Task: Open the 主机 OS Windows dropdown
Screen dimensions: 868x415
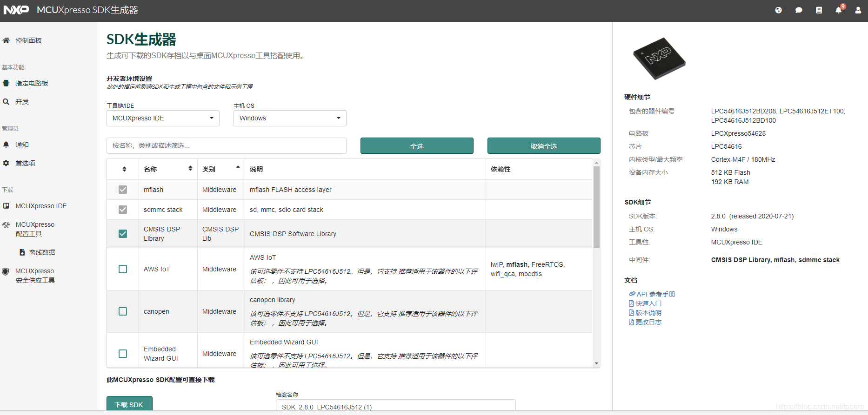Action: pos(290,118)
